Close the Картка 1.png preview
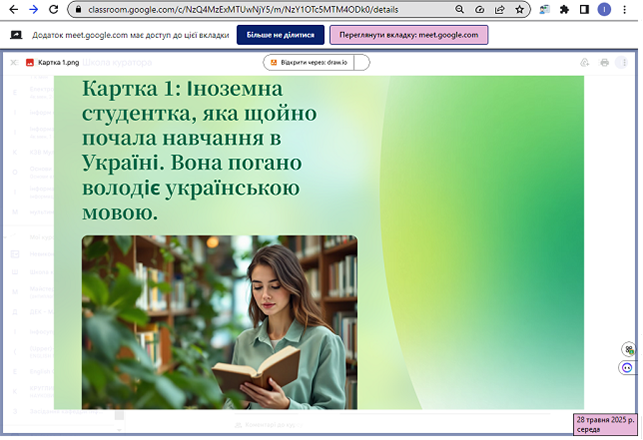Screen dimensions: 643x440 pyautogui.click(x=14, y=62)
